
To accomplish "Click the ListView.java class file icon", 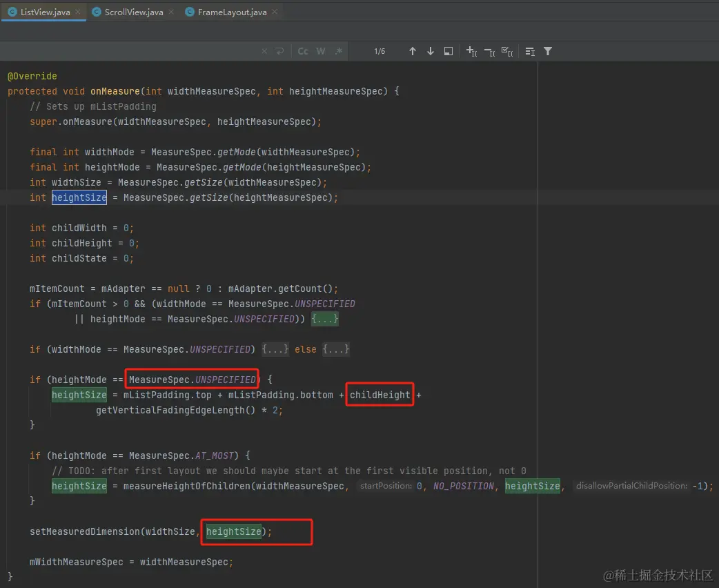I will coord(12,12).
